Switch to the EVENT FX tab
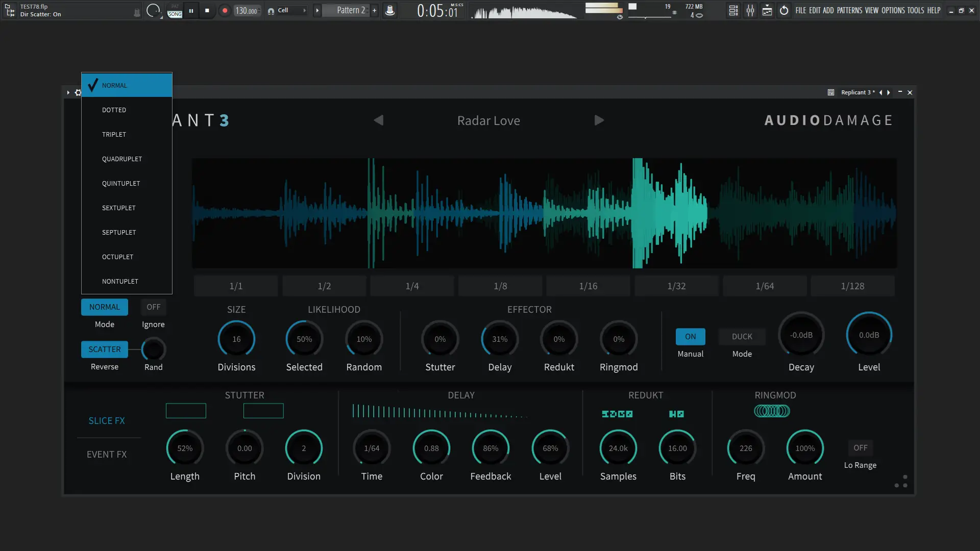980x551 pixels. point(107,455)
